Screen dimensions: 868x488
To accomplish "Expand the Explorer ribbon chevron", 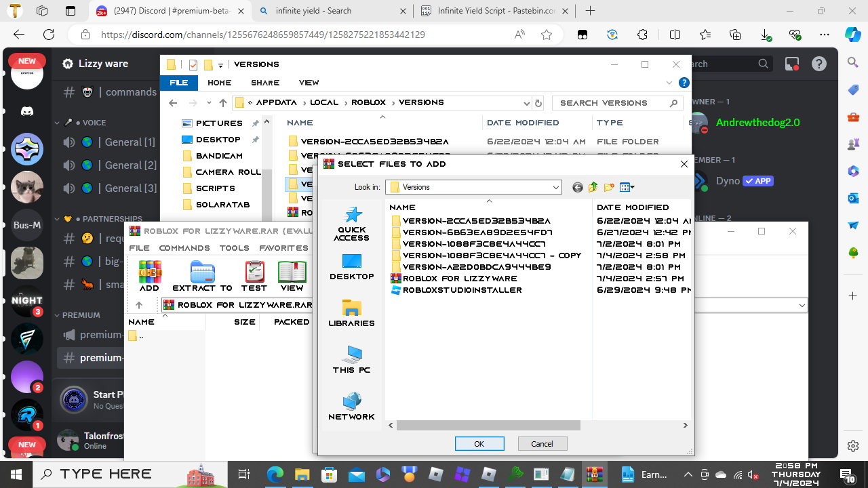I will click(670, 83).
